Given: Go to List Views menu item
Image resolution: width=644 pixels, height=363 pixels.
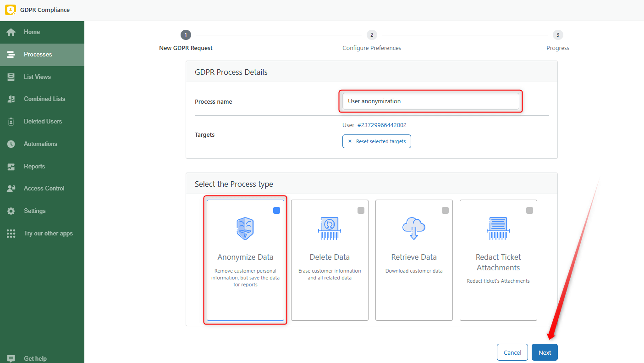Looking at the screenshot, I should pos(42,77).
